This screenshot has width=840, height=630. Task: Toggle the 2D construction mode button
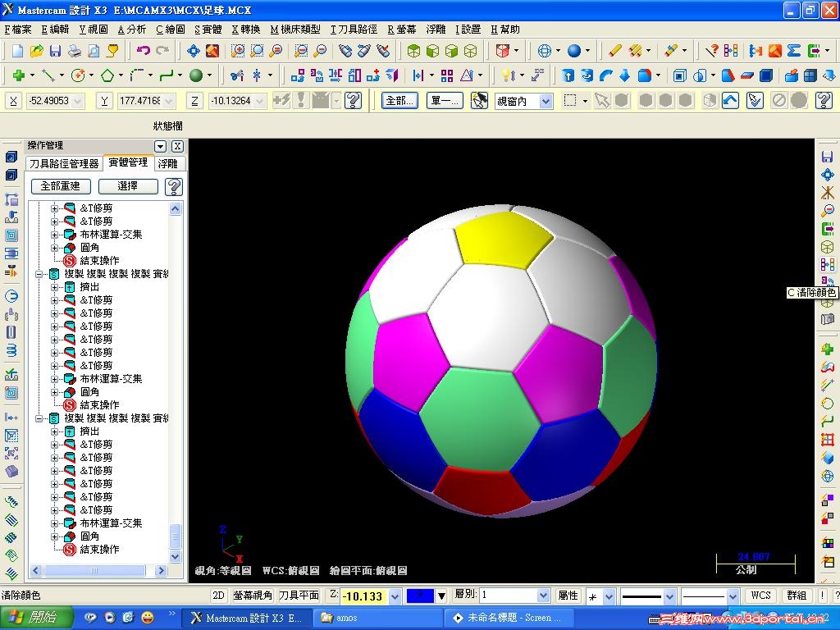[x=218, y=596]
